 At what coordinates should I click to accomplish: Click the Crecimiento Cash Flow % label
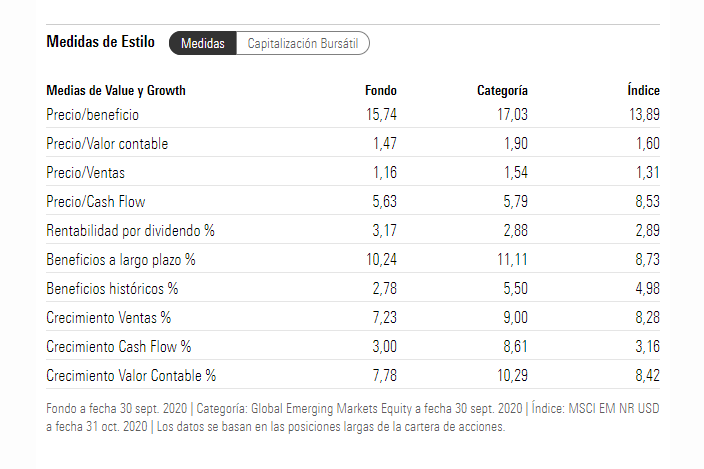coord(119,347)
